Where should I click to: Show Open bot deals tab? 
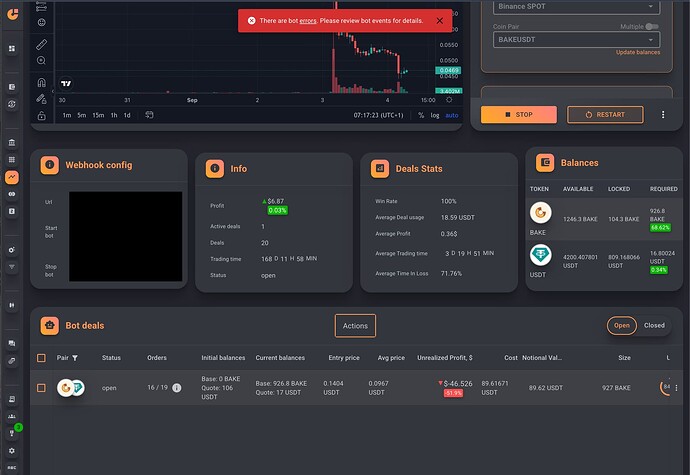(621, 326)
